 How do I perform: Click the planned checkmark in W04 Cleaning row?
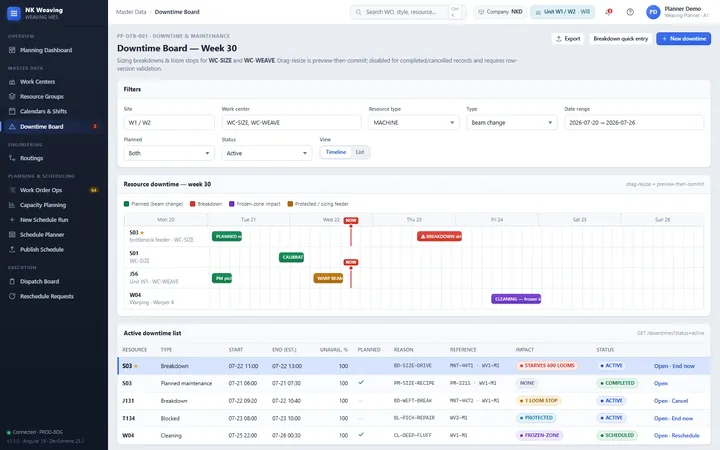[x=361, y=434]
